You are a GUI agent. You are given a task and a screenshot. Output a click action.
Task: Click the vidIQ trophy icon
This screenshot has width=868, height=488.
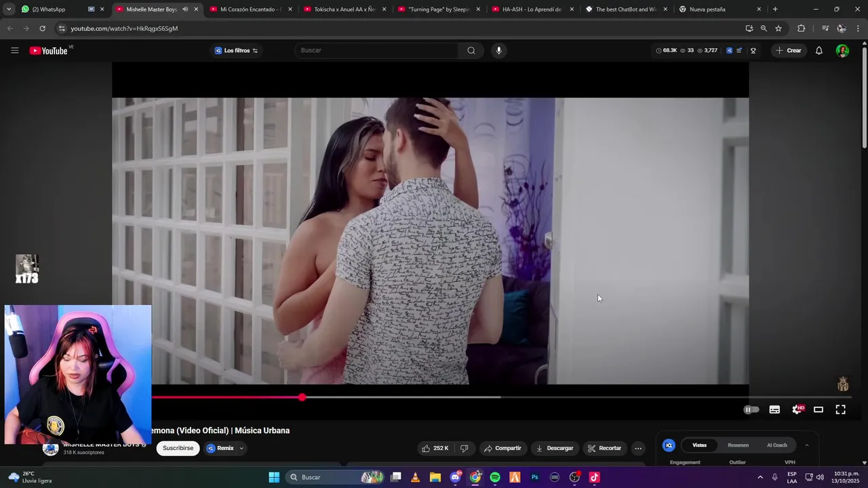pyautogui.click(x=753, y=50)
